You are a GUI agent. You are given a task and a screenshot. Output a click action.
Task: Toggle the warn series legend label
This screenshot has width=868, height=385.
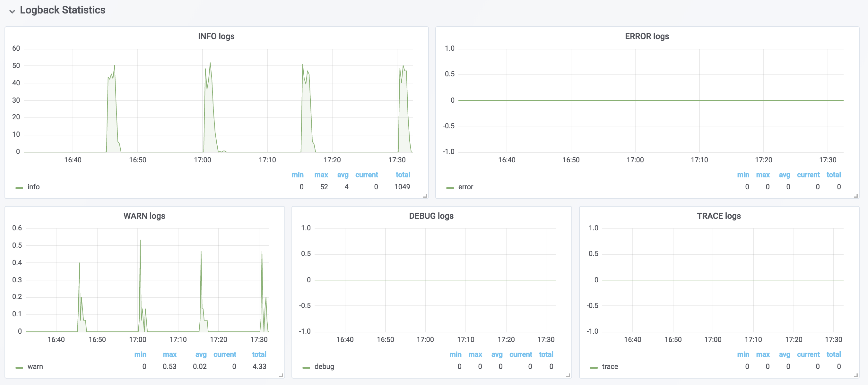pos(35,366)
